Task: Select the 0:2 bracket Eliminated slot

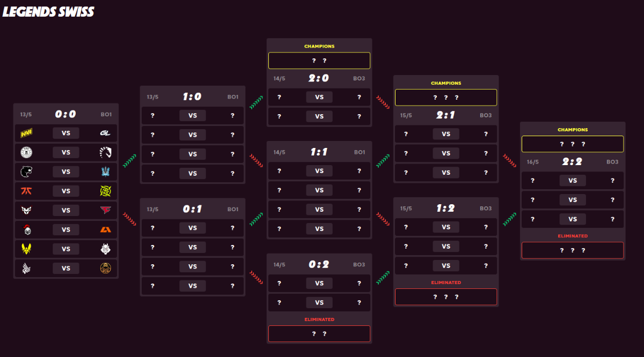Action: pyautogui.click(x=319, y=333)
